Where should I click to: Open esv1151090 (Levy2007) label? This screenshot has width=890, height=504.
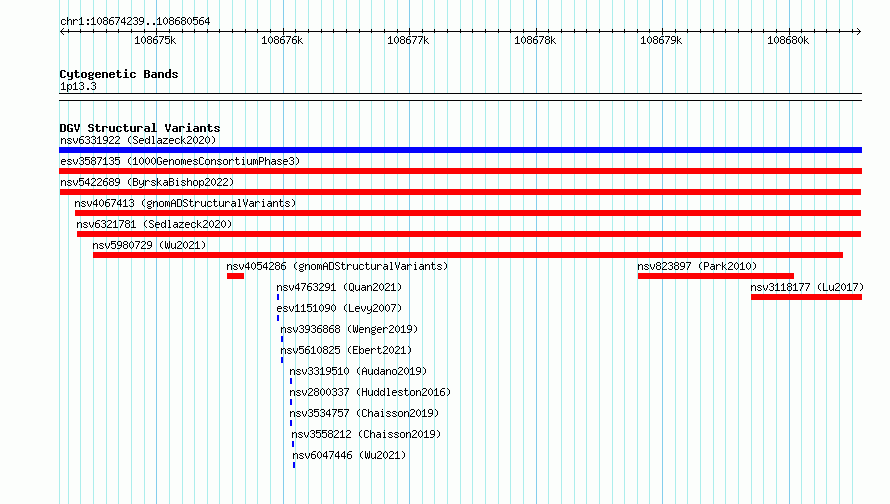point(339,308)
